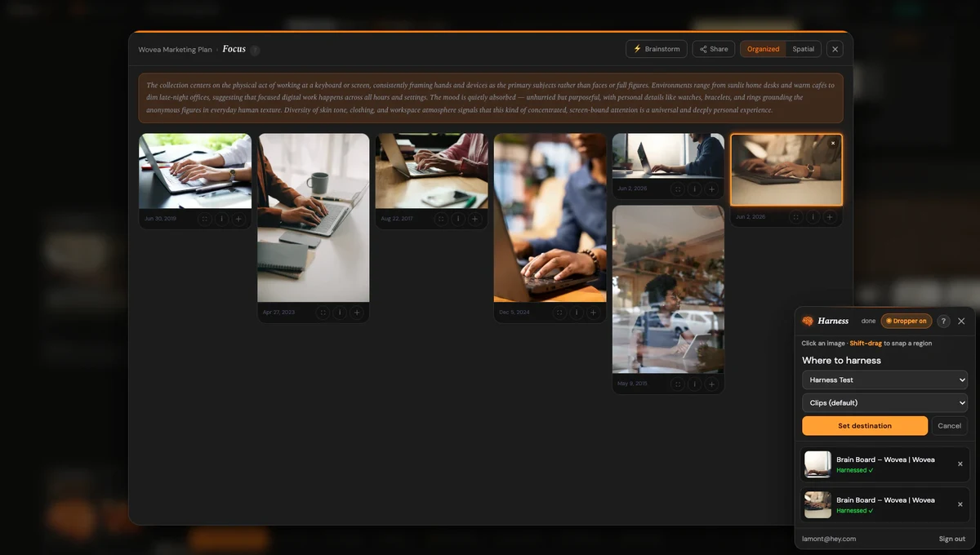
Task: Show info for the Aug 22, 2017 image
Action: [x=458, y=219]
